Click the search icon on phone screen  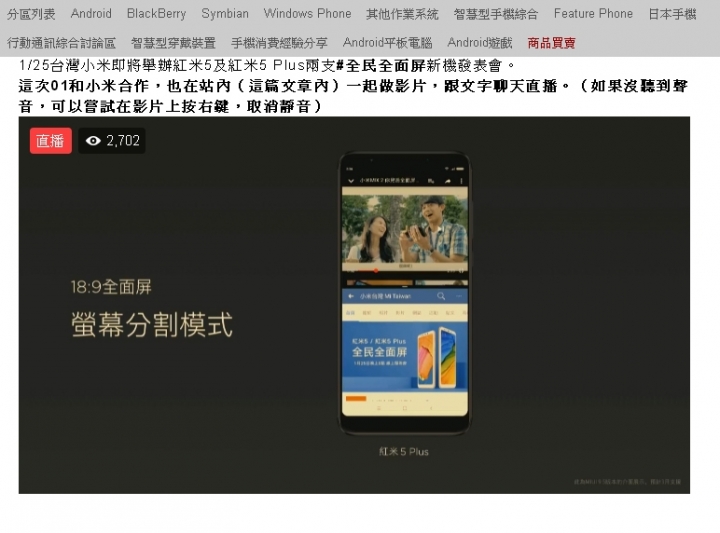(x=441, y=297)
